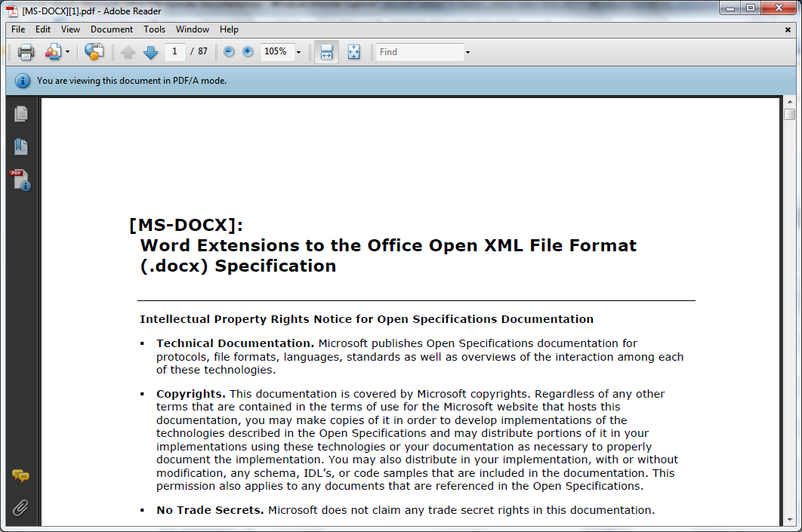Click the vertical scrollbar thumb
Viewport: 802px width, 532px height.
click(x=790, y=114)
